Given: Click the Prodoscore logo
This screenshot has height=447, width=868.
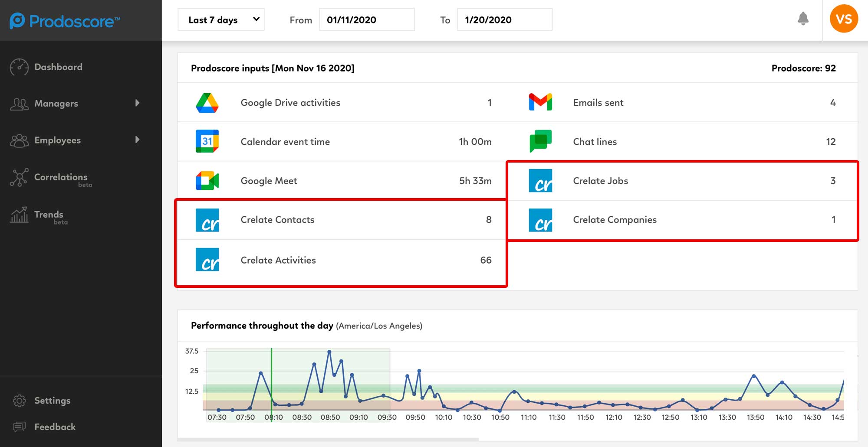Looking at the screenshot, I should (x=65, y=20).
